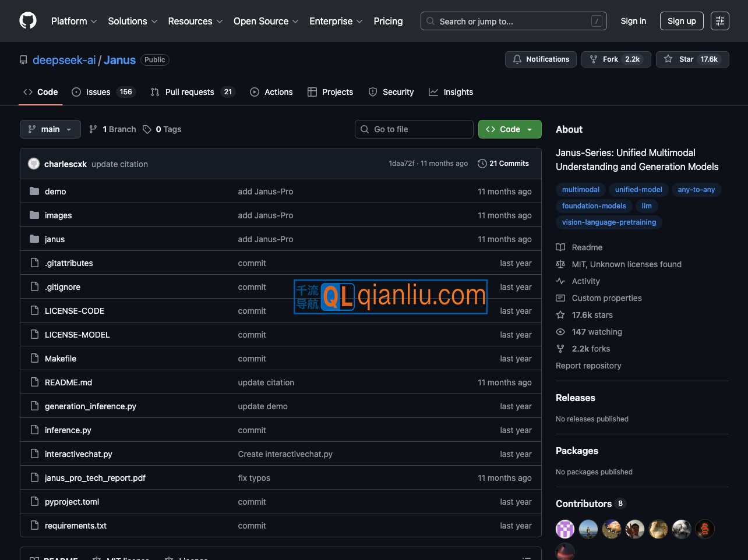748x560 pixels.
Task: Open README.md file
Action: tap(68, 382)
